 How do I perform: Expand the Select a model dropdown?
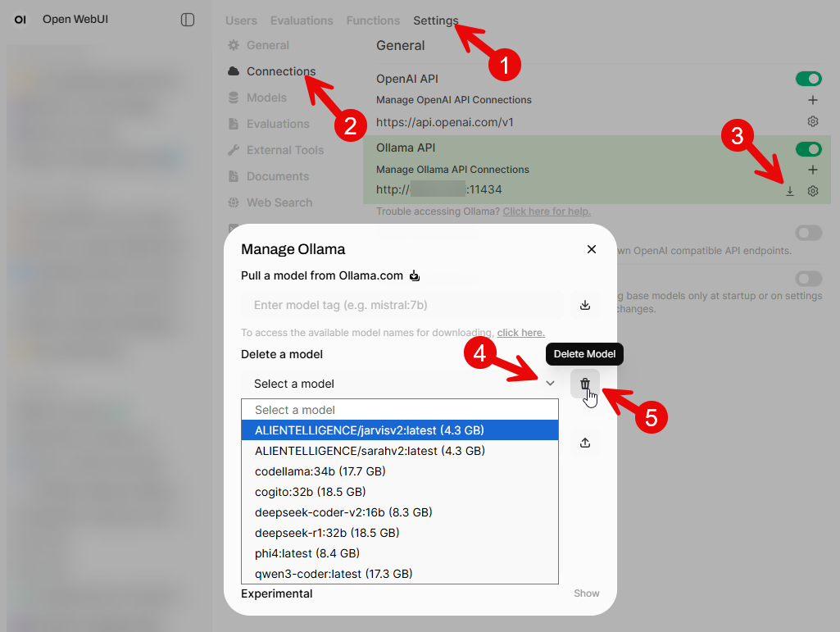(x=400, y=384)
